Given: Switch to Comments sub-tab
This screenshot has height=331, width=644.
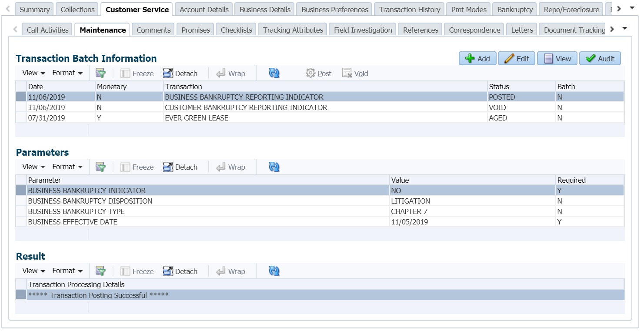Looking at the screenshot, I should [153, 30].
